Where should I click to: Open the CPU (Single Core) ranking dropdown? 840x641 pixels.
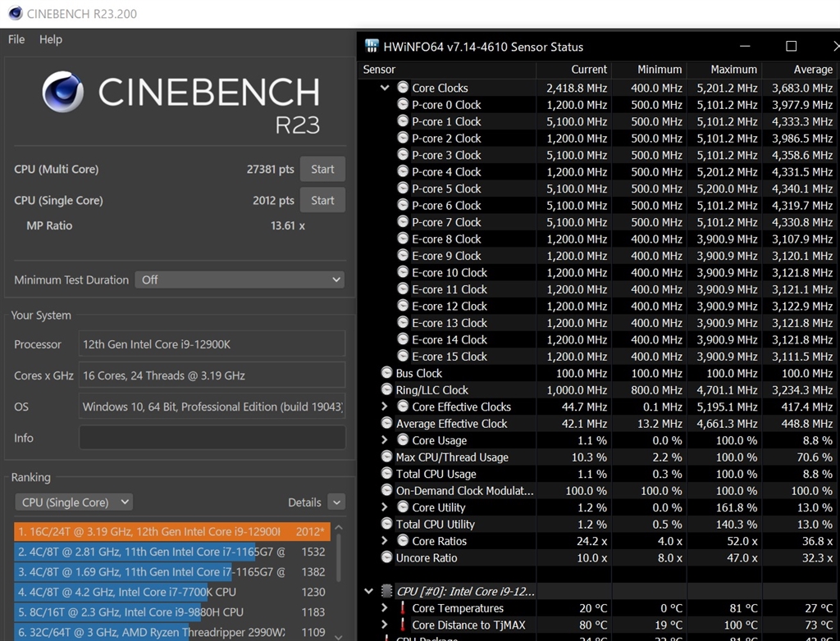click(74, 502)
